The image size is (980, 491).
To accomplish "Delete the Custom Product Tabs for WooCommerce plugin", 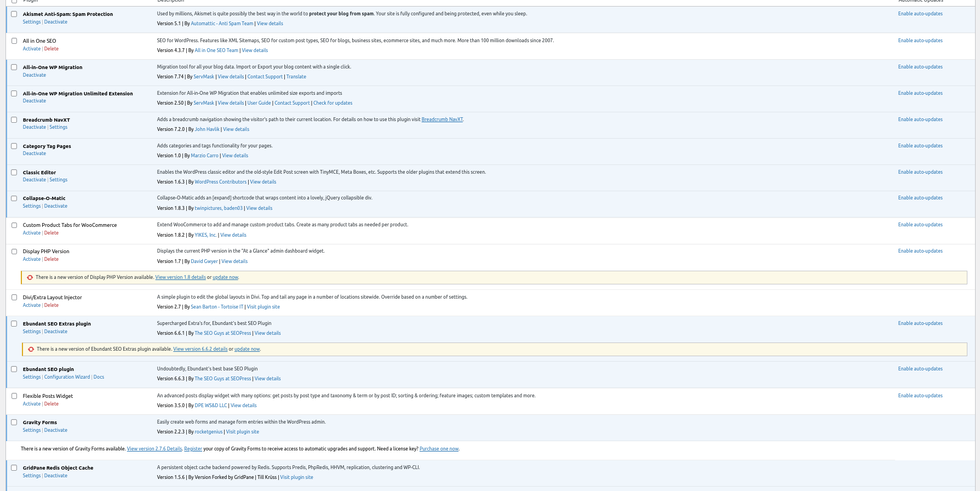I will tap(51, 233).
